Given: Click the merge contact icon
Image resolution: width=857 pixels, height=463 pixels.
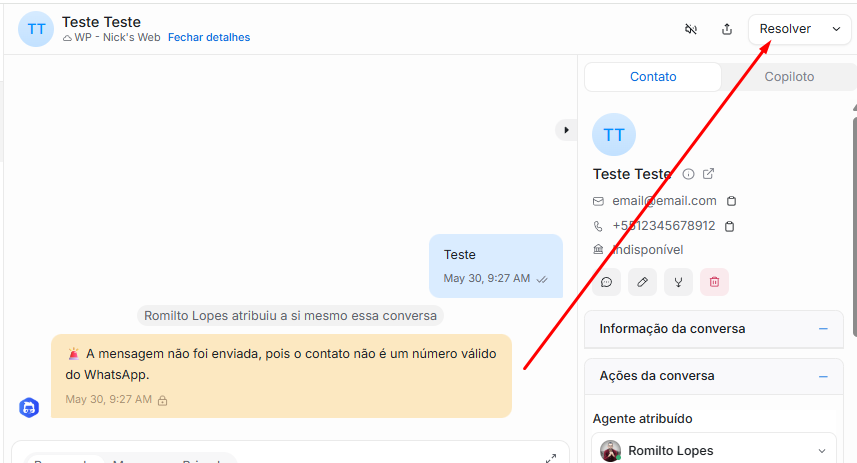Looking at the screenshot, I should tap(678, 282).
